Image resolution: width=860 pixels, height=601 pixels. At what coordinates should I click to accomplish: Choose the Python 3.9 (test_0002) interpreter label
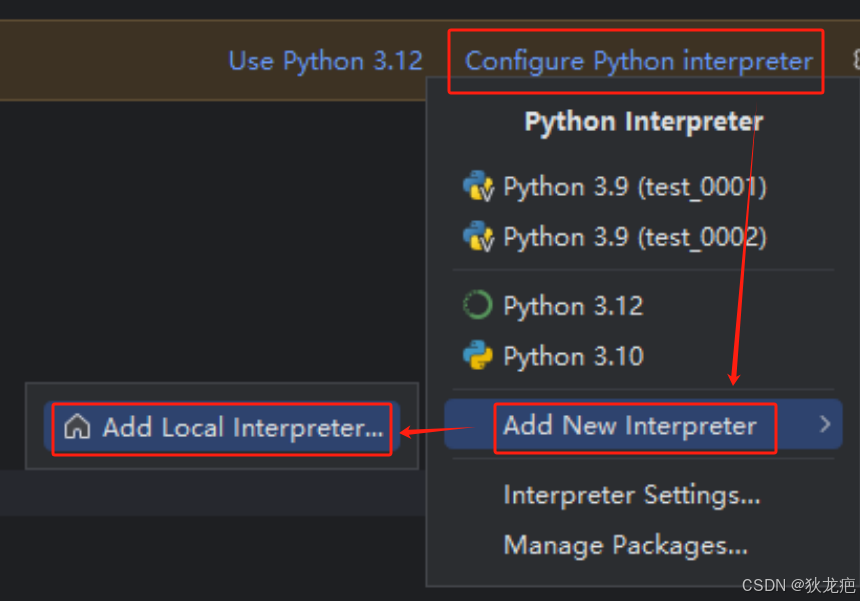[635, 237]
